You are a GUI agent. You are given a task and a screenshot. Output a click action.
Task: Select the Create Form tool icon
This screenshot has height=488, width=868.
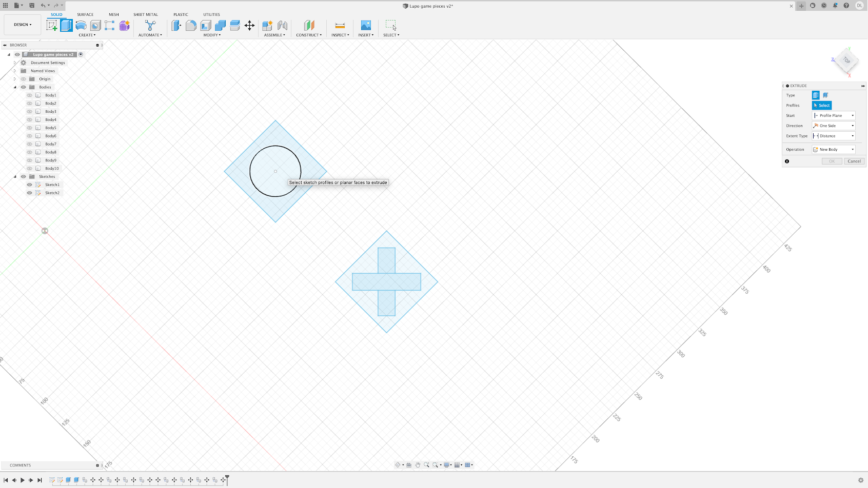(125, 25)
